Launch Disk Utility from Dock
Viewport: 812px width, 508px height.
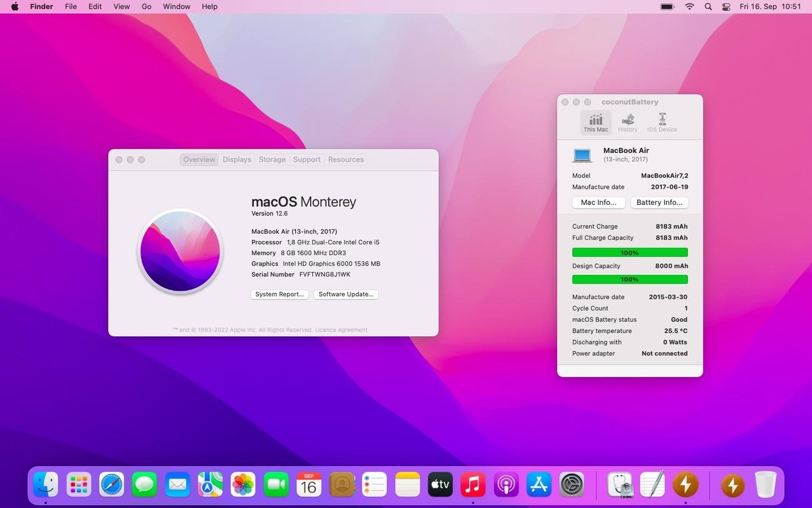click(x=620, y=484)
